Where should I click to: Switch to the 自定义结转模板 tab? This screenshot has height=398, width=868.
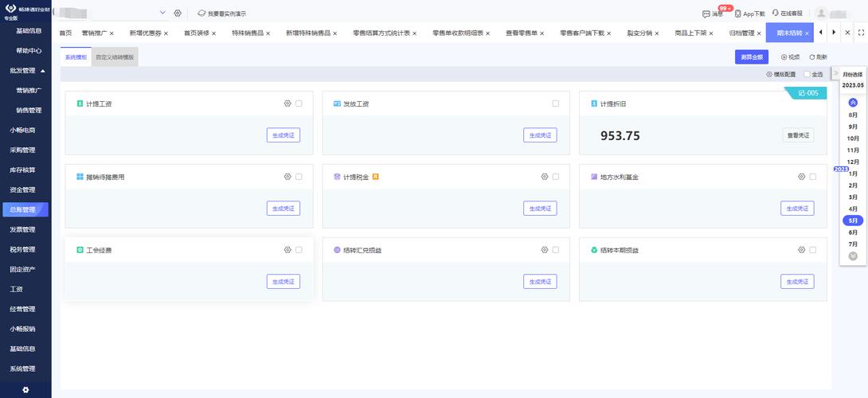pos(115,57)
